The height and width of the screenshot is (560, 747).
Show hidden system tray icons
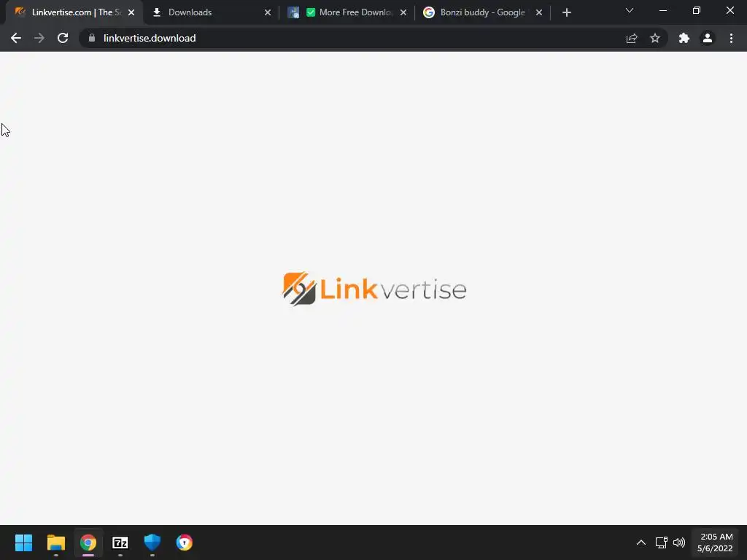(641, 542)
